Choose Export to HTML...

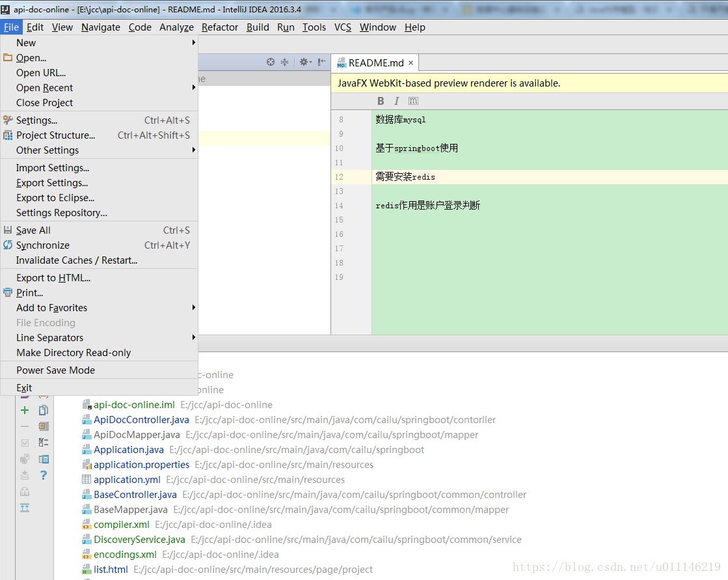coord(100,278)
